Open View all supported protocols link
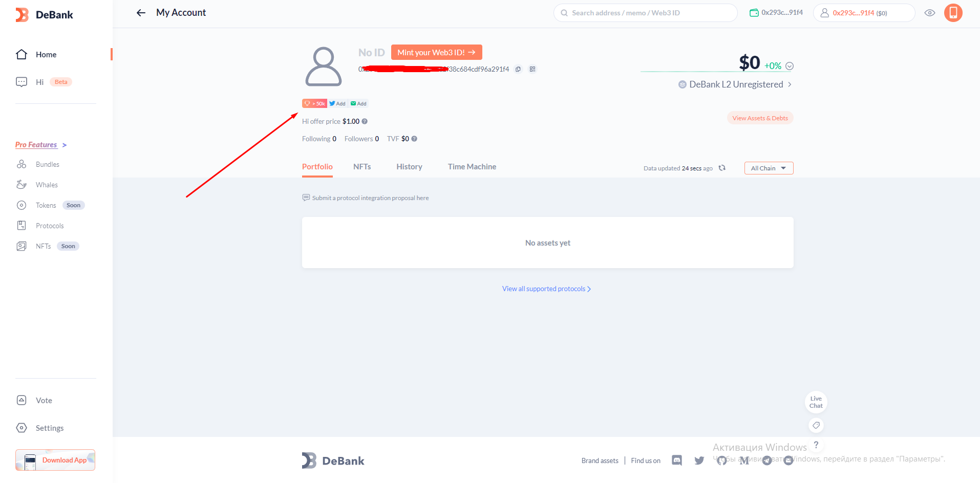The image size is (980, 483). [x=547, y=289]
